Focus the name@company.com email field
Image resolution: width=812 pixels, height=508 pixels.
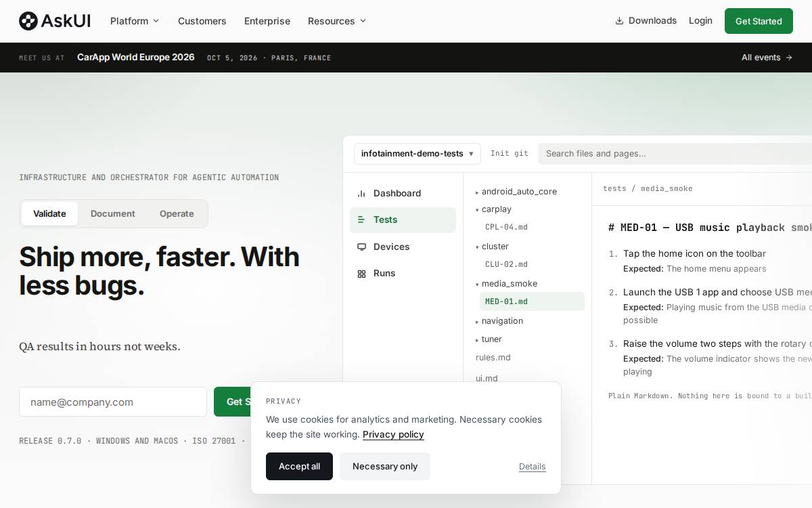coord(113,402)
